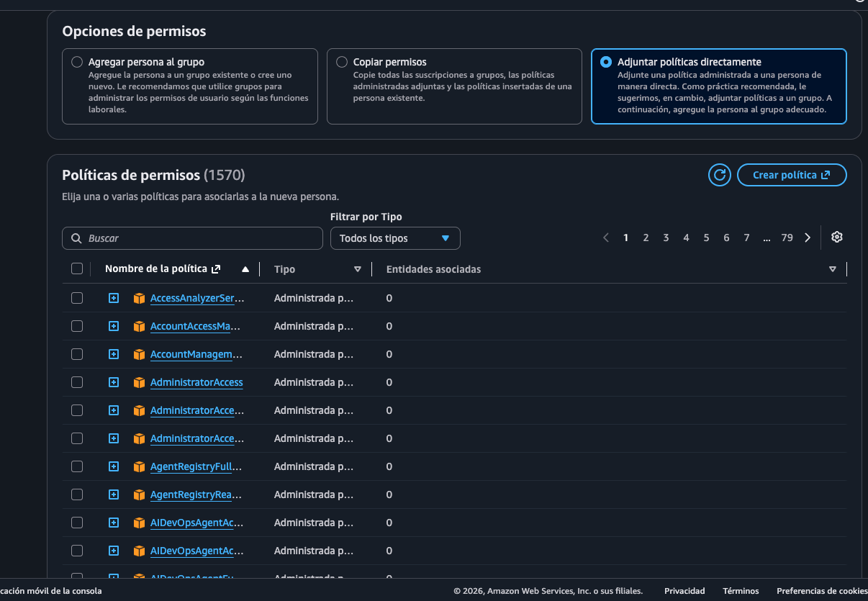Click the Crear política button
868x601 pixels.
792,175
